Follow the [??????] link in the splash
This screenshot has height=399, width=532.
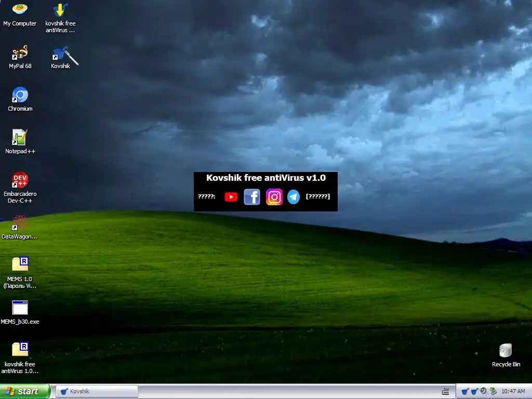318,196
